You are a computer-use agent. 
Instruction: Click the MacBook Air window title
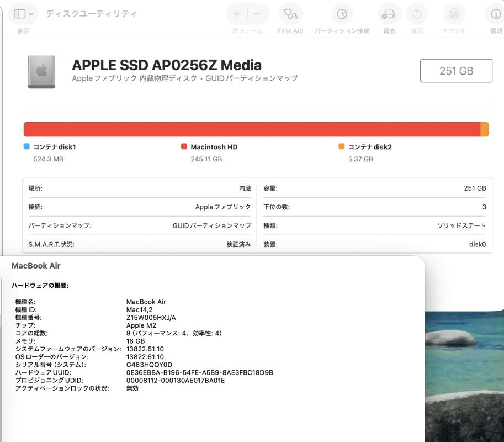click(x=36, y=266)
